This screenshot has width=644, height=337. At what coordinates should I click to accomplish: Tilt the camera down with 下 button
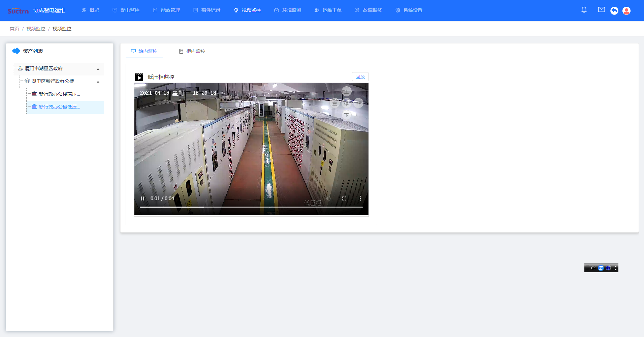[x=347, y=115]
